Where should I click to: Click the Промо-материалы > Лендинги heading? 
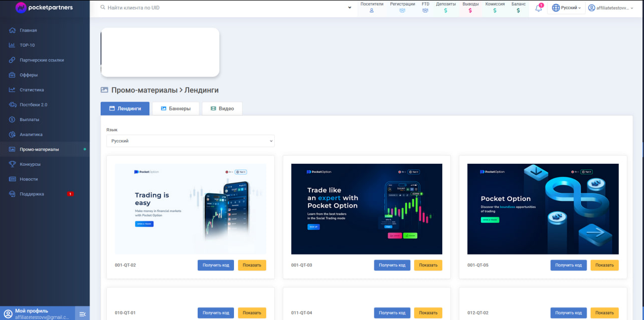[x=165, y=90]
